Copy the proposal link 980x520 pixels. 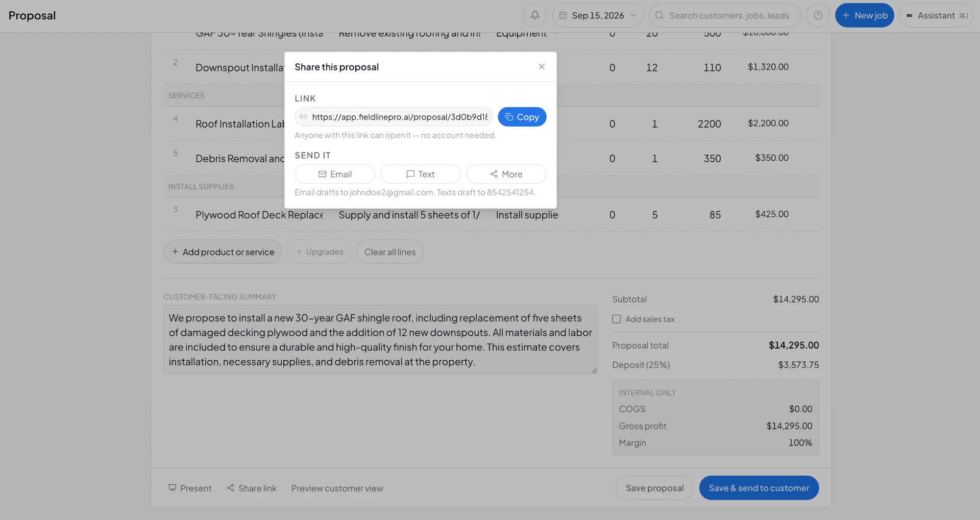click(x=522, y=117)
